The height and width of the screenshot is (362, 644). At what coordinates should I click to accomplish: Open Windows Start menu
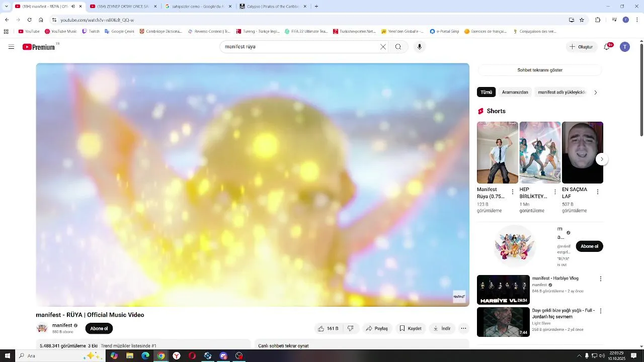(x=7, y=355)
